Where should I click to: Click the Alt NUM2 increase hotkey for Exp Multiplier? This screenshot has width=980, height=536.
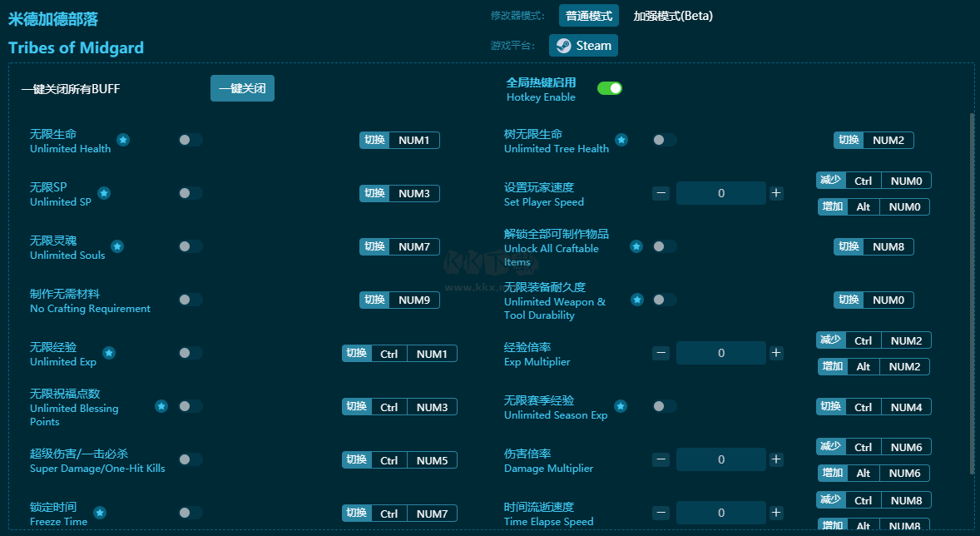874,366
